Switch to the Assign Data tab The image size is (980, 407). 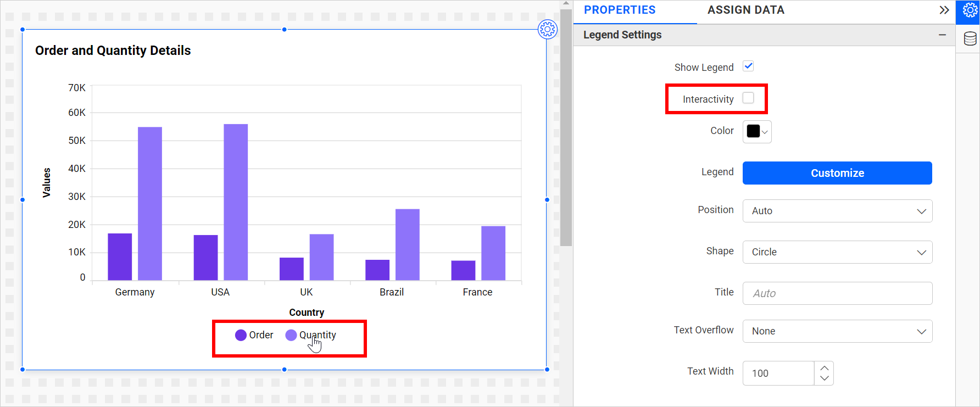(x=745, y=10)
